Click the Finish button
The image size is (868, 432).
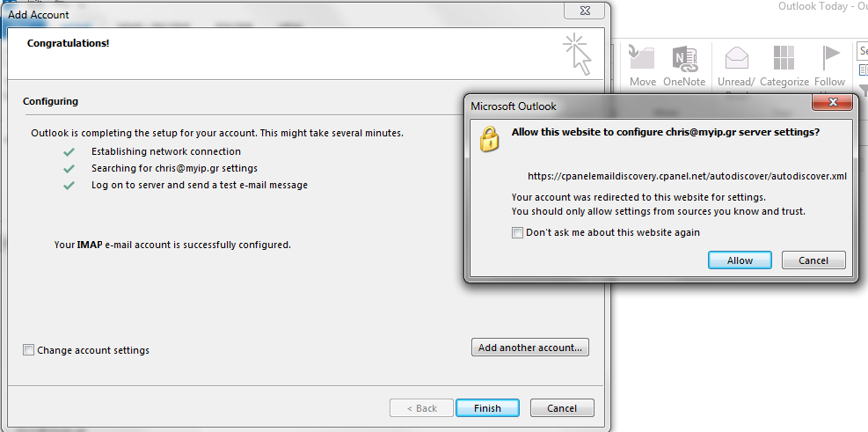pyautogui.click(x=487, y=408)
